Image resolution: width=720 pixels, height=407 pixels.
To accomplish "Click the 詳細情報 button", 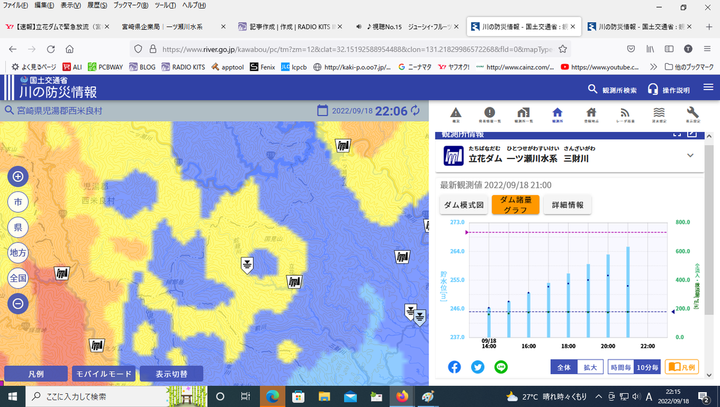I will pyautogui.click(x=567, y=205).
